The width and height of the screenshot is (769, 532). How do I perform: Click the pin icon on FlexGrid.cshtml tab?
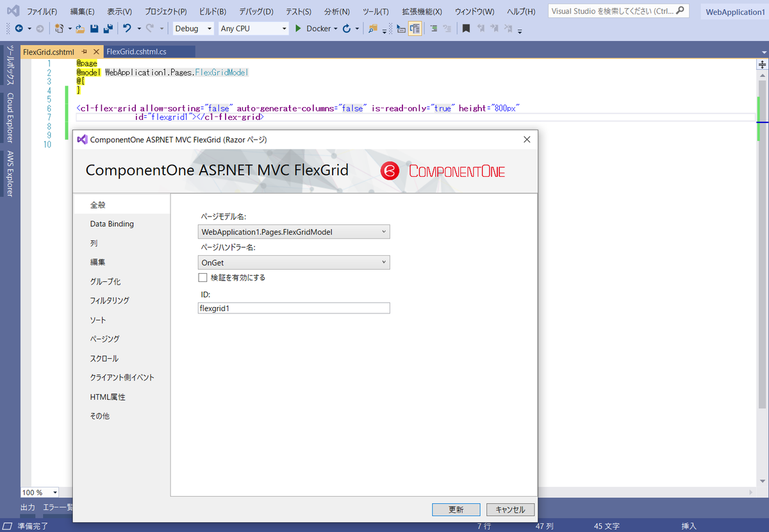pyautogui.click(x=84, y=52)
